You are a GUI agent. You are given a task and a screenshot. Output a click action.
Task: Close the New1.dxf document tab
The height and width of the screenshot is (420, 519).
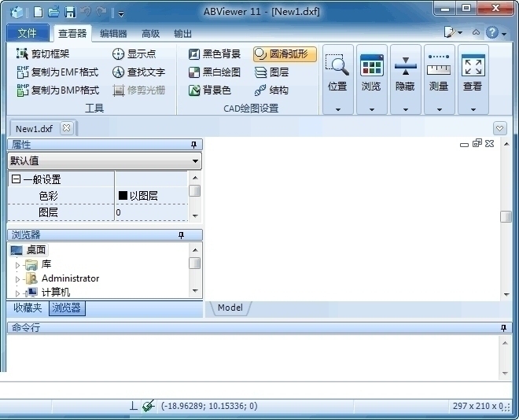[67, 127]
